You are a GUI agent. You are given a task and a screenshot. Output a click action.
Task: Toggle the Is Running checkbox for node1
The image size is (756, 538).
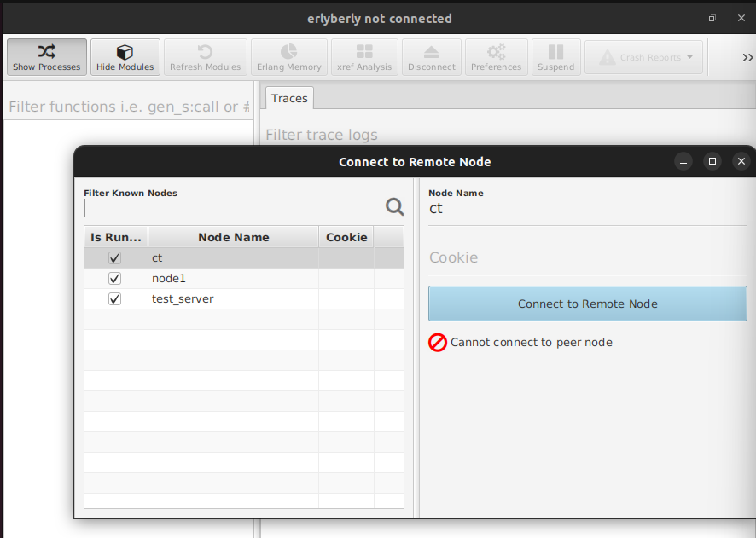(114, 279)
